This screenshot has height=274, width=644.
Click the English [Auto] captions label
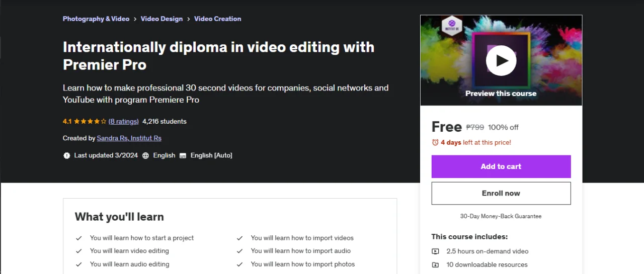(x=211, y=155)
